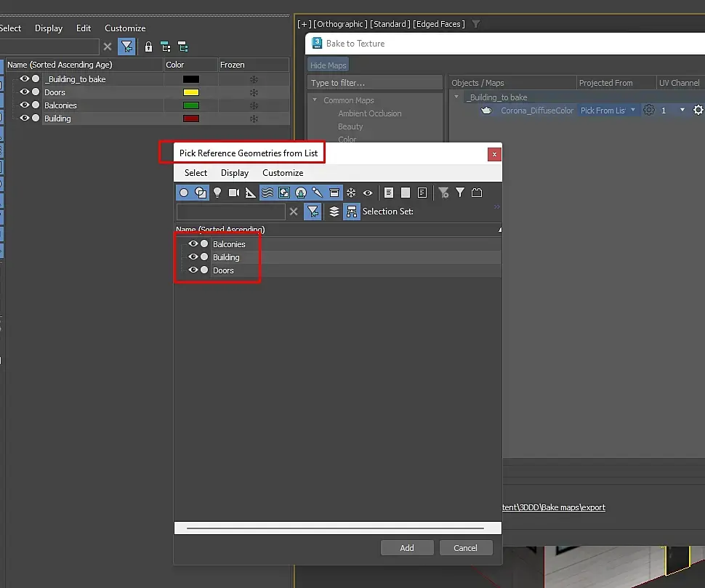Open the Bake maps export path link

(554, 507)
